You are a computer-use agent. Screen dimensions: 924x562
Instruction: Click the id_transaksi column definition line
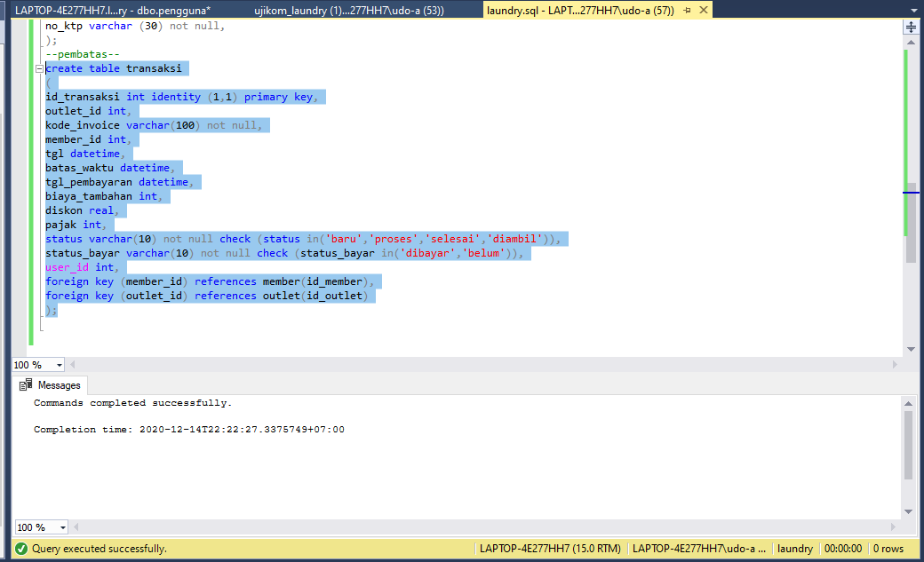click(181, 97)
